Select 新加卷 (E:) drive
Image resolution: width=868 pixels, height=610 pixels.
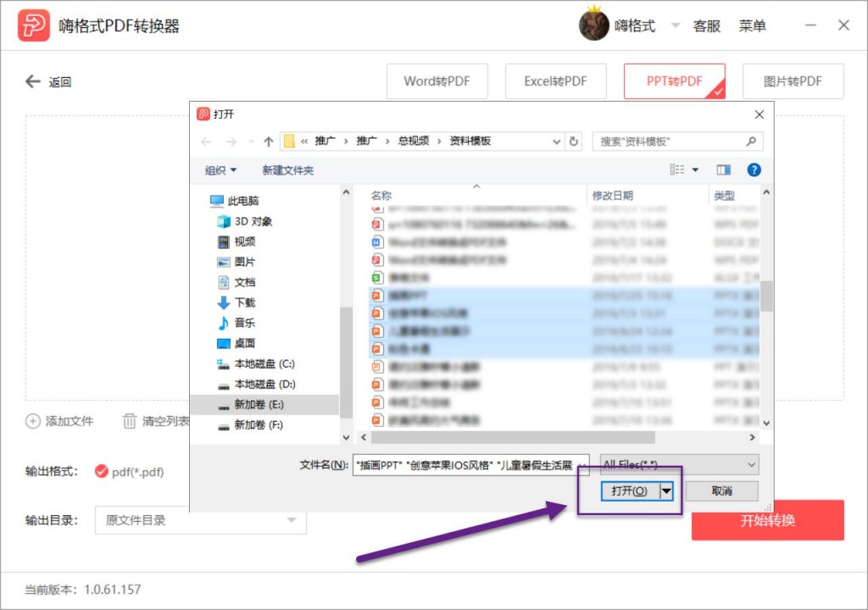click(x=264, y=405)
